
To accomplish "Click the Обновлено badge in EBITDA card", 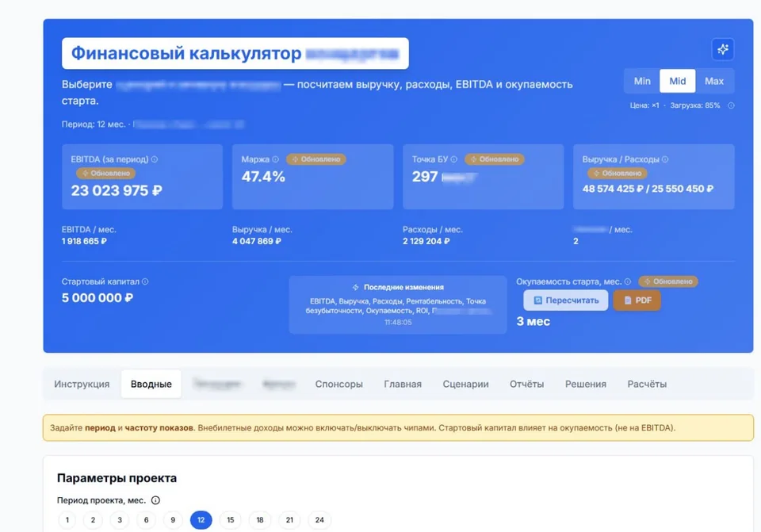I will [x=105, y=174].
